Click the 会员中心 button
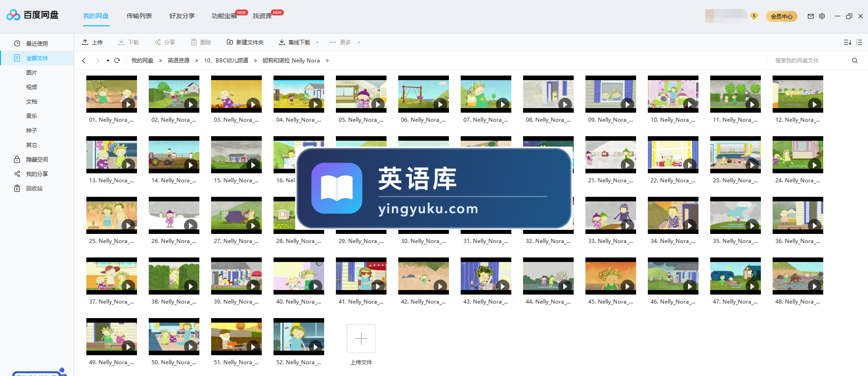The image size is (868, 376). point(782,16)
